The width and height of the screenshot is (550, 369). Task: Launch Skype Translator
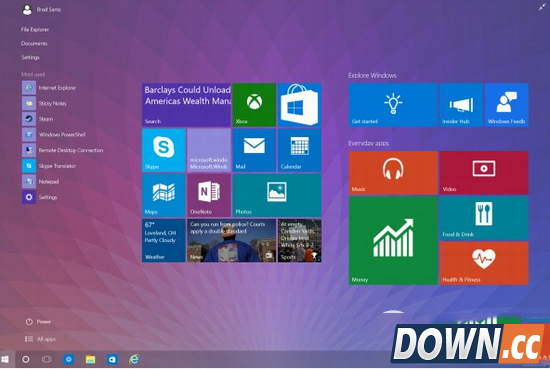[x=49, y=166]
